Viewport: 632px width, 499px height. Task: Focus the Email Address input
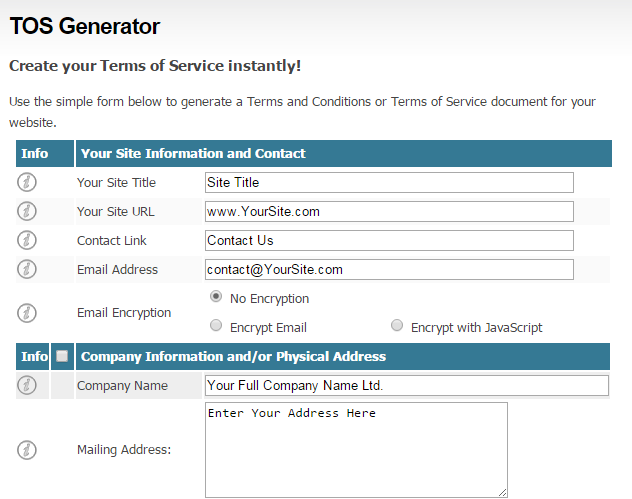click(x=388, y=269)
